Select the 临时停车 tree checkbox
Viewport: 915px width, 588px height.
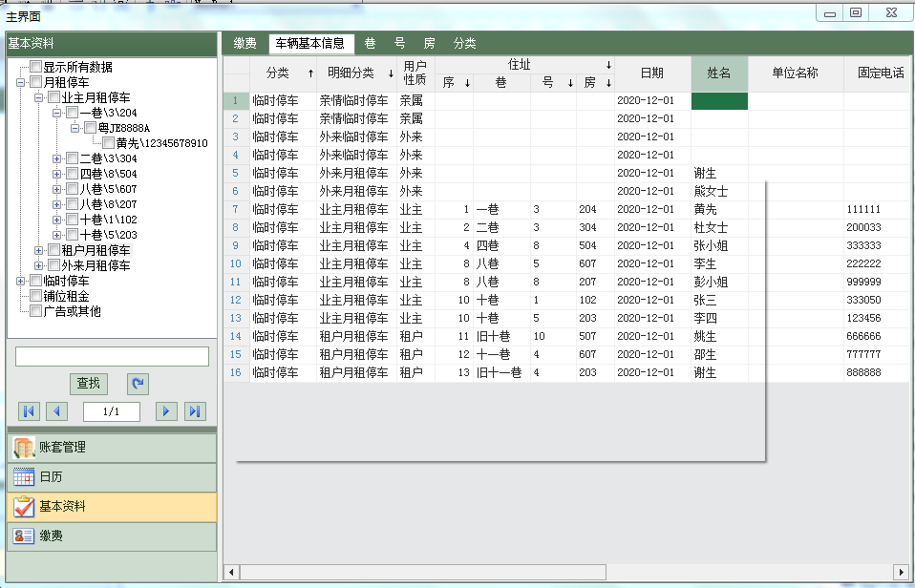click(x=36, y=280)
